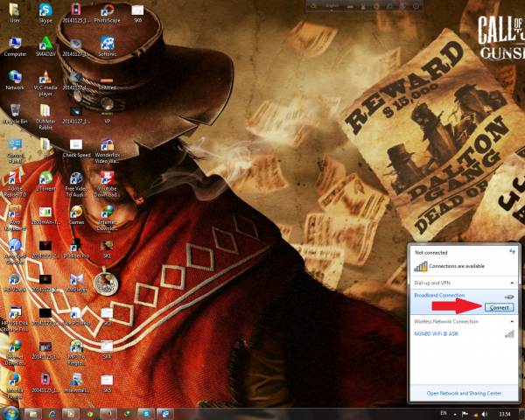Select the Recycle Bin icon

15,115
